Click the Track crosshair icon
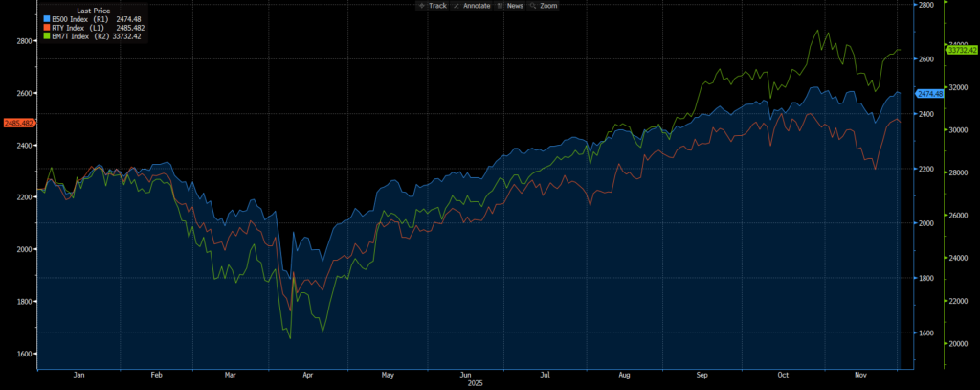Image resolution: width=980 pixels, height=390 pixels. click(x=422, y=6)
